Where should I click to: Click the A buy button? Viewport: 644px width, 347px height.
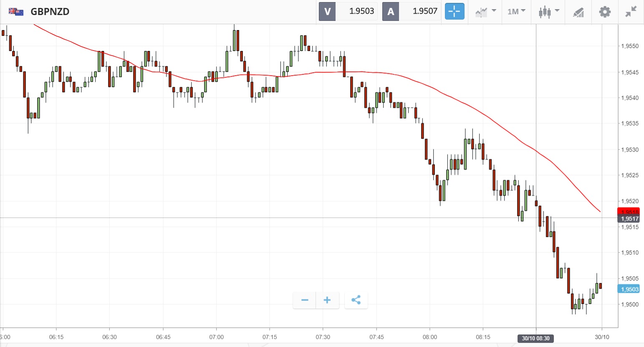coord(391,11)
